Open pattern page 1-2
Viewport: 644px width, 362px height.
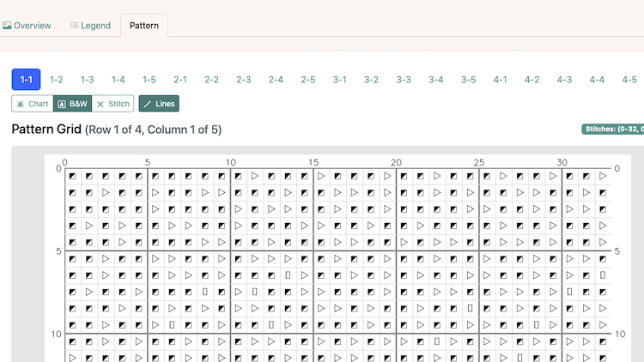[57, 80]
